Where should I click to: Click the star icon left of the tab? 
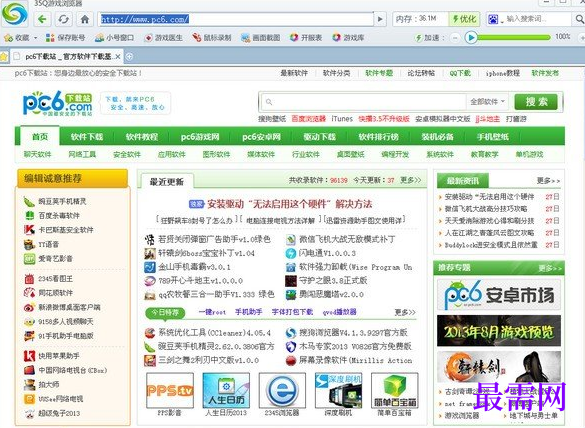coord(4,57)
